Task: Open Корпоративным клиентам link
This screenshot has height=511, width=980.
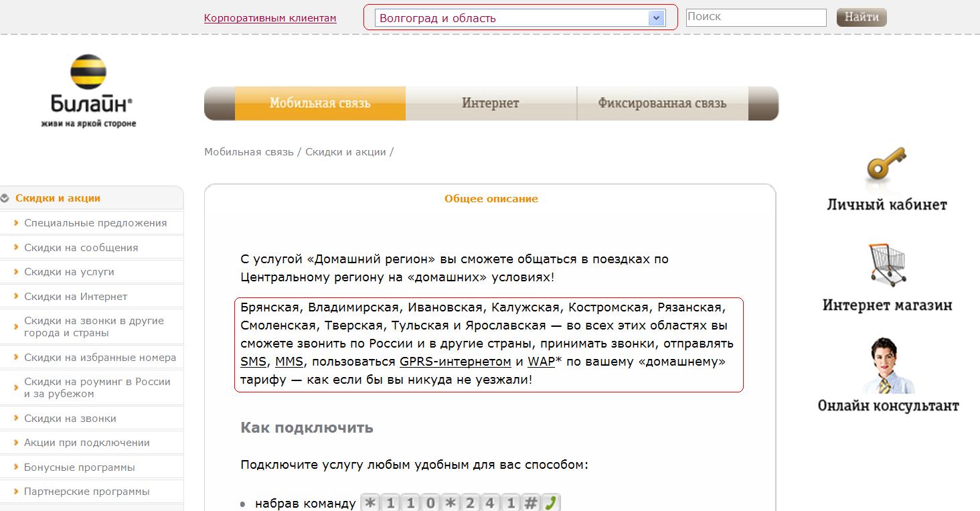Action: click(x=270, y=18)
